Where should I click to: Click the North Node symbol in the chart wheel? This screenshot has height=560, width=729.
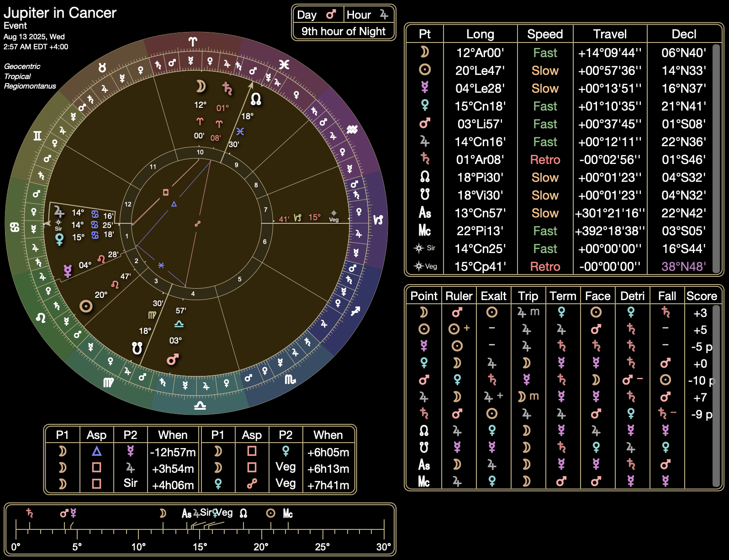[256, 99]
